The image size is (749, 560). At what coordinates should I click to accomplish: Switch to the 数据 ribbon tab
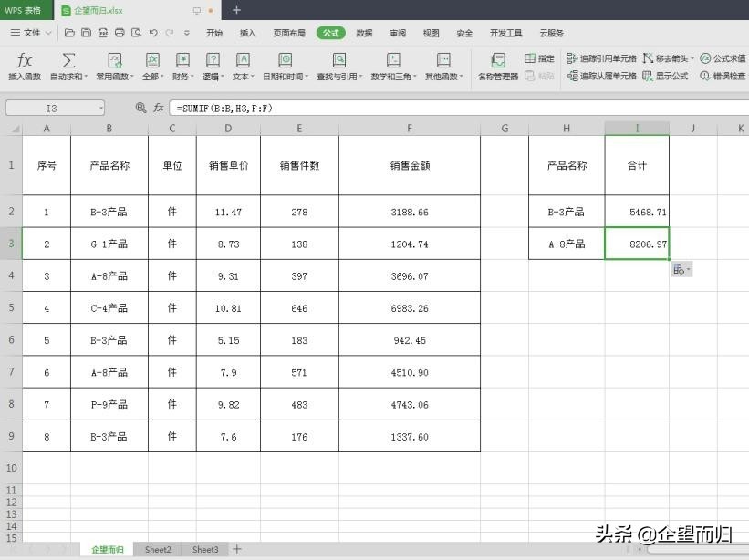tap(363, 32)
